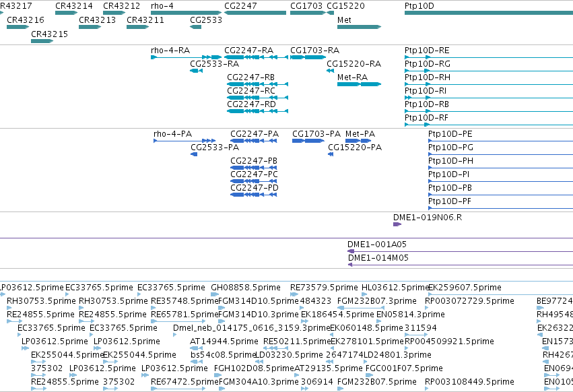Select the RE50211.5prime EST label
573x392 pixels.
point(297,341)
